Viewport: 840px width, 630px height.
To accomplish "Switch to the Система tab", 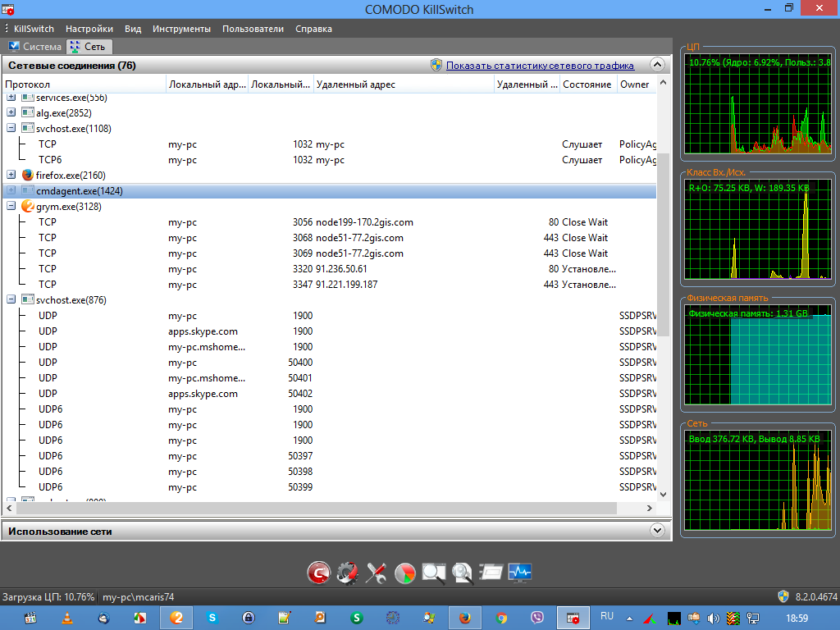I will coord(34,47).
